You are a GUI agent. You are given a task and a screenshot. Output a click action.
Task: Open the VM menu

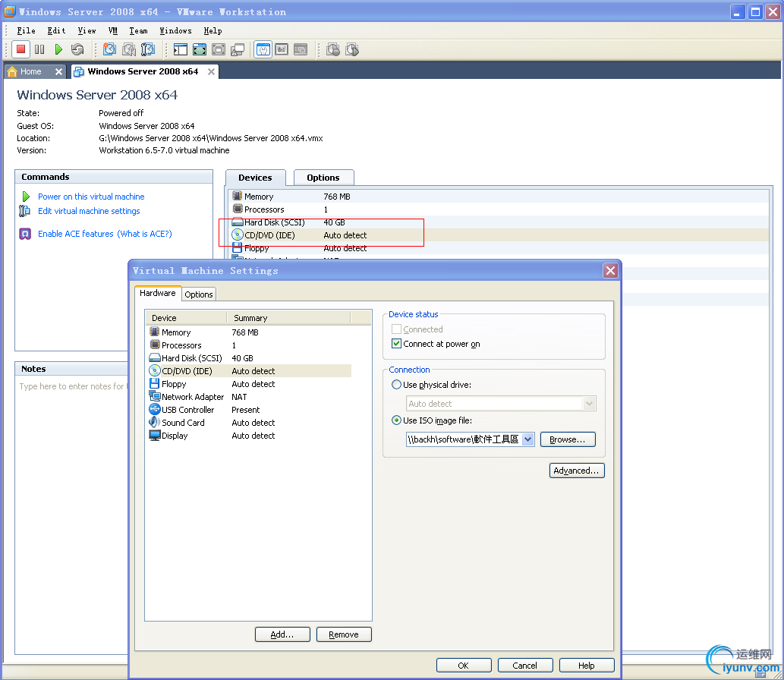[x=113, y=30]
